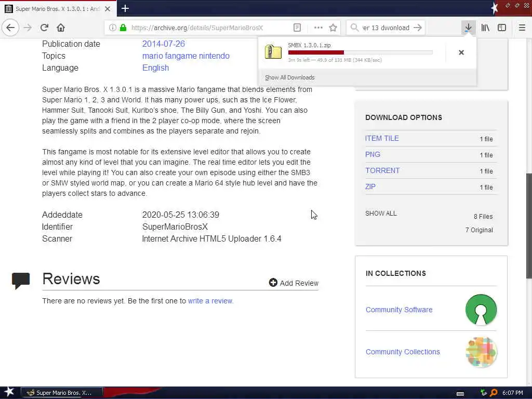Click the vertical page scrollbar thumb
Screen dimensions: 532x399
[529, 226]
